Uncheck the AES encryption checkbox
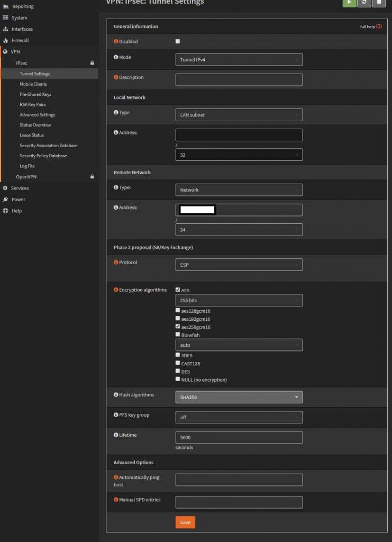This screenshot has height=542, width=392. [178, 290]
